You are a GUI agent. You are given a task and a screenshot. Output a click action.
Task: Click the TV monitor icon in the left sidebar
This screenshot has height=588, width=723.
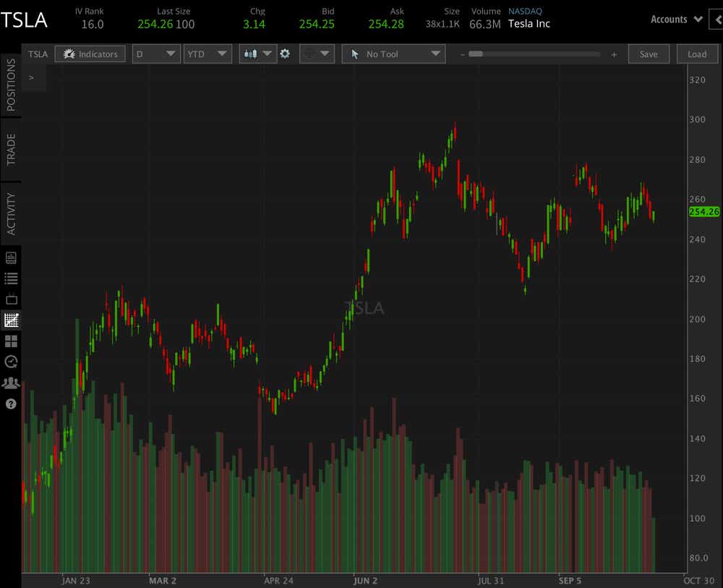(x=11, y=299)
